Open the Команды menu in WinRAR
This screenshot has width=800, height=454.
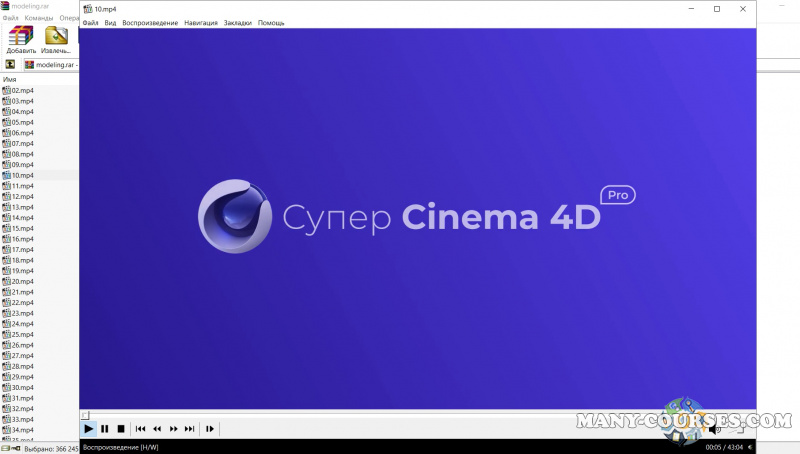(x=39, y=17)
